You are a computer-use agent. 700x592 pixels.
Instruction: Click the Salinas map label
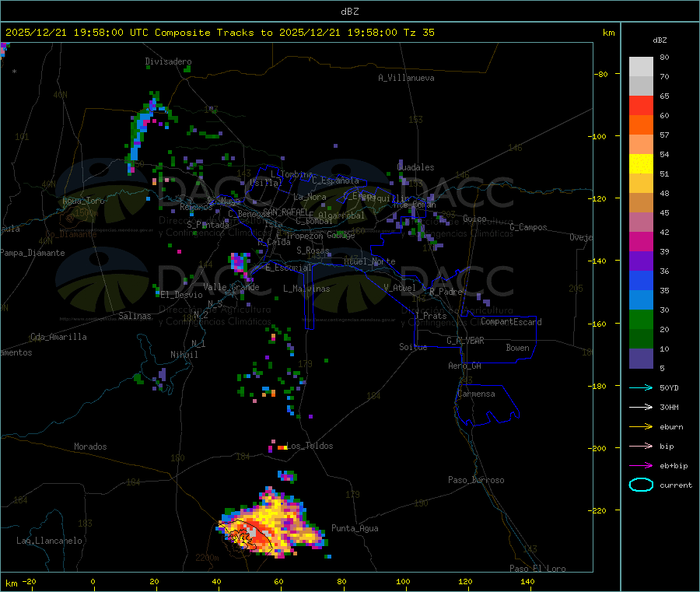135,316
